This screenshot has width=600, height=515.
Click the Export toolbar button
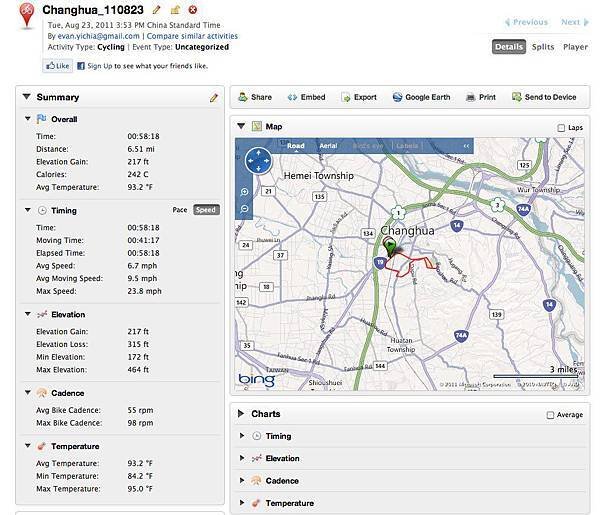[x=359, y=97]
